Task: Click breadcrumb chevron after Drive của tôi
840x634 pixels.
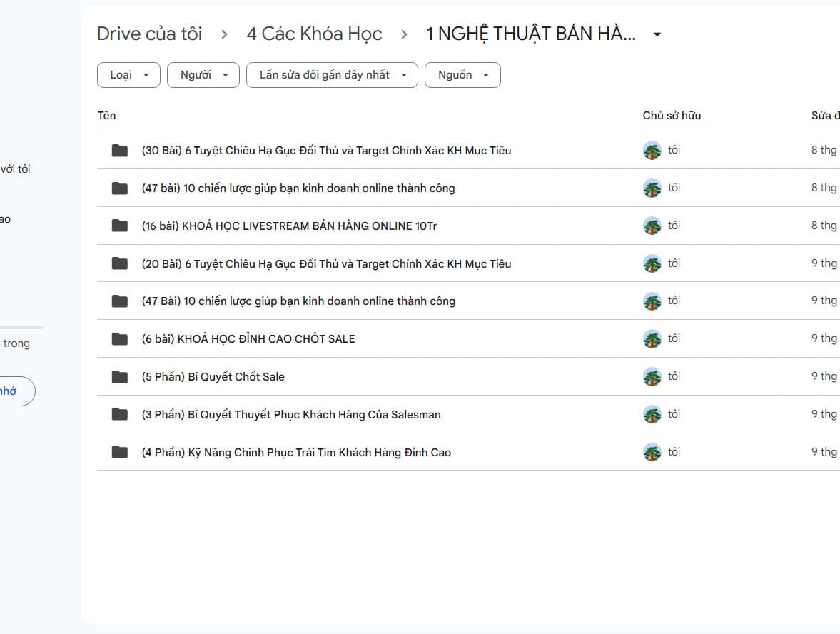Action: click(224, 34)
